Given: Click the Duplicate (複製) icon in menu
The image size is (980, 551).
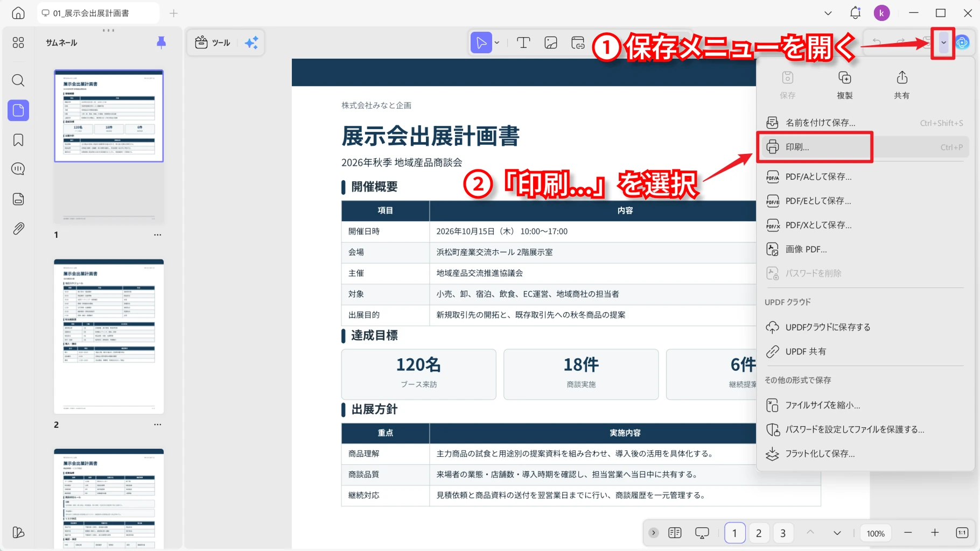Looking at the screenshot, I should pos(845,85).
